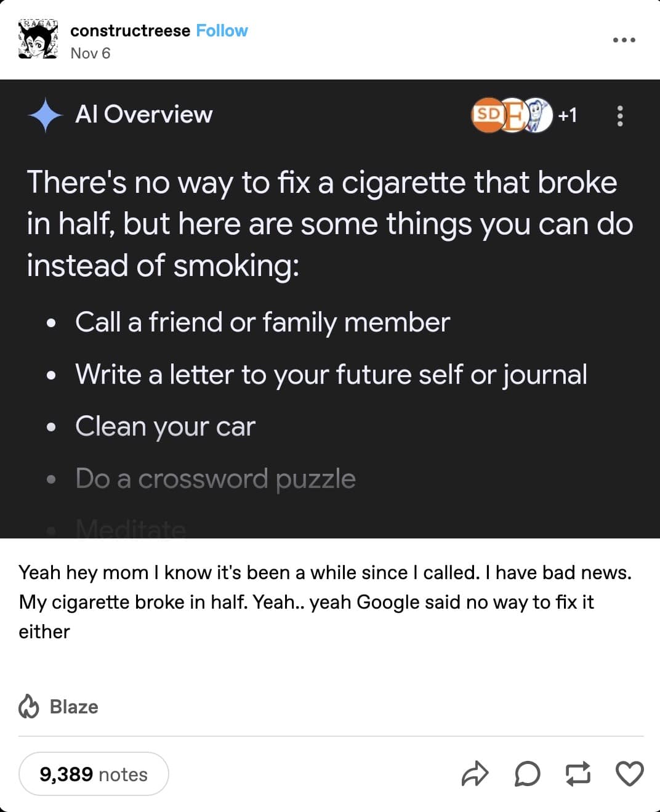Share the post with the arrow icon
Image resolution: width=660 pixels, height=812 pixels.
click(x=475, y=774)
